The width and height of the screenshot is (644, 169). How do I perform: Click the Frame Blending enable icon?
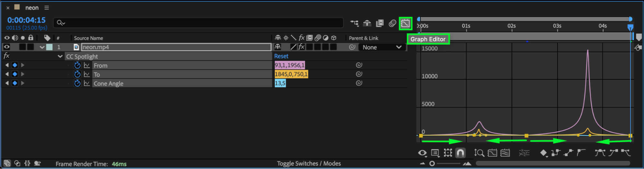(380, 23)
